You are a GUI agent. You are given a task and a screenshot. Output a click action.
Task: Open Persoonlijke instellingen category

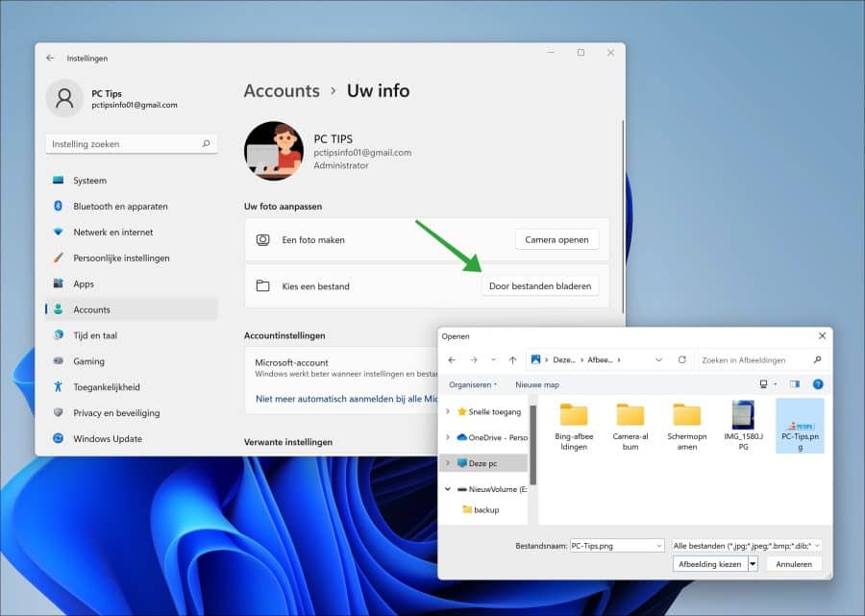point(132,259)
